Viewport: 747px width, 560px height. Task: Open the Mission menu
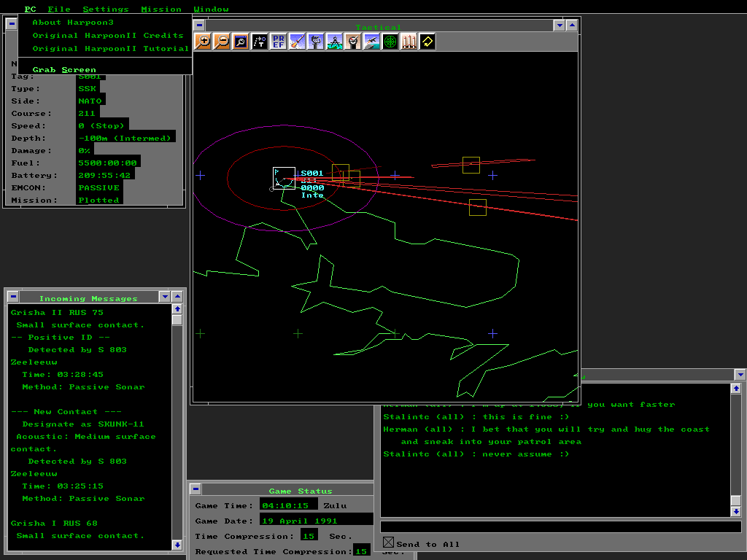point(161,9)
